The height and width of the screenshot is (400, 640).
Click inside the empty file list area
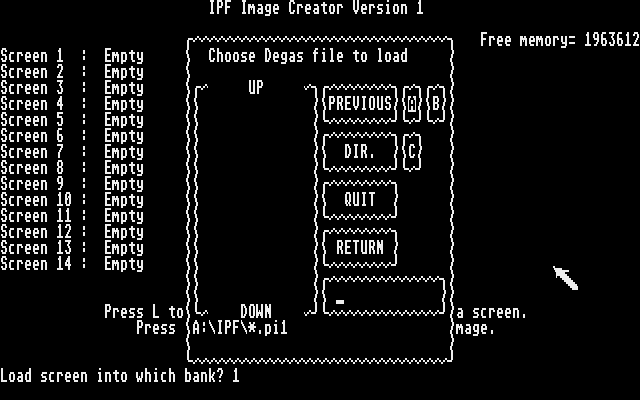click(256, 200)
